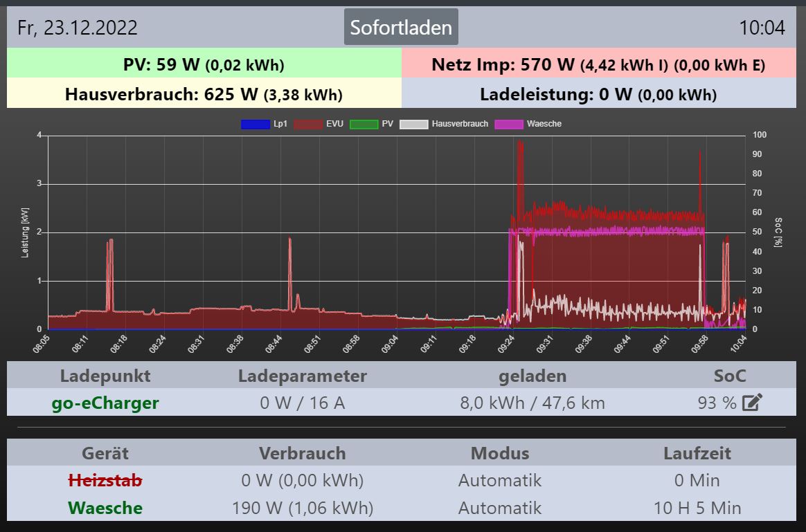Open the Sofortladen charge mode button
The image size is (806, 532).
[x=401, y=27]
